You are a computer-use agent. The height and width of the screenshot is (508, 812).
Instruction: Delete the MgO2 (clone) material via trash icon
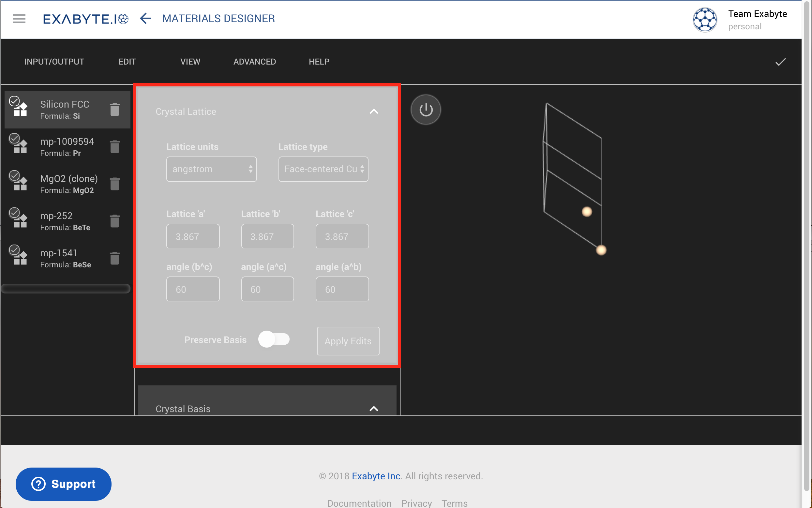tap(114, 184)
